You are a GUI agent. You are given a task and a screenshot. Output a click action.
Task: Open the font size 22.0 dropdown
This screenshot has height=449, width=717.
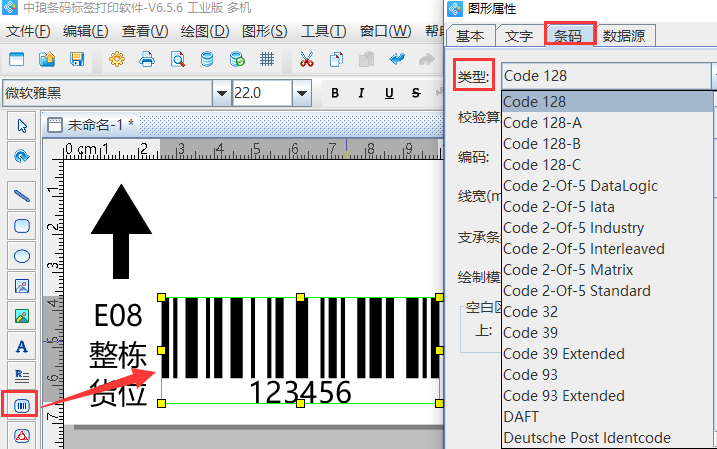[301, 94]
